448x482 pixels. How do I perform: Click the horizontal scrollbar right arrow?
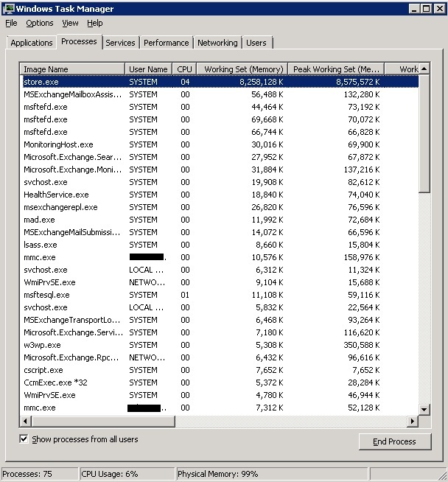pyautogui.click(x=413, y=421)
